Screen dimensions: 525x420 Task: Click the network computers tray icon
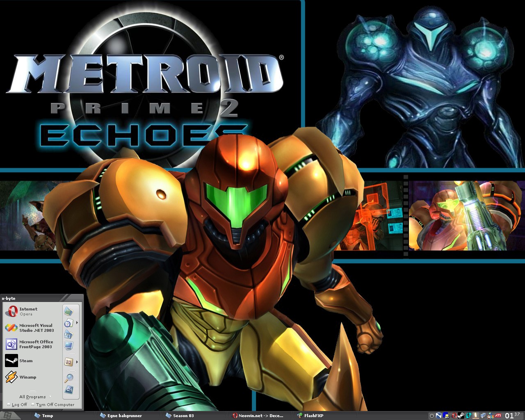[483, 415]
